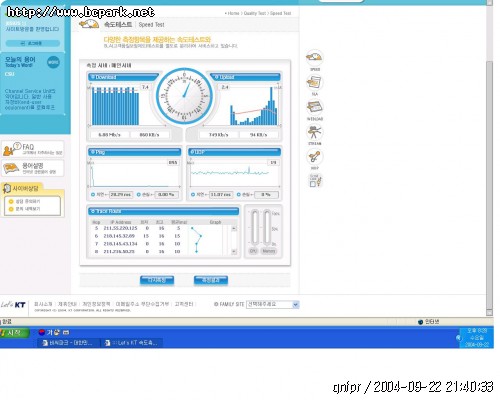Click the 로그아웃 button in the login box
The width and height of the screenshot is (500, 400).
tap(33, 43)
